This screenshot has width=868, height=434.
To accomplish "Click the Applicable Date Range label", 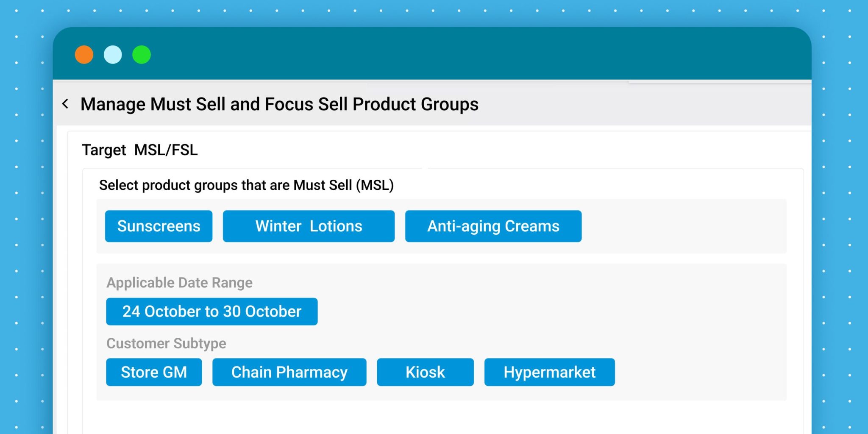I will (x=179, y=283).
